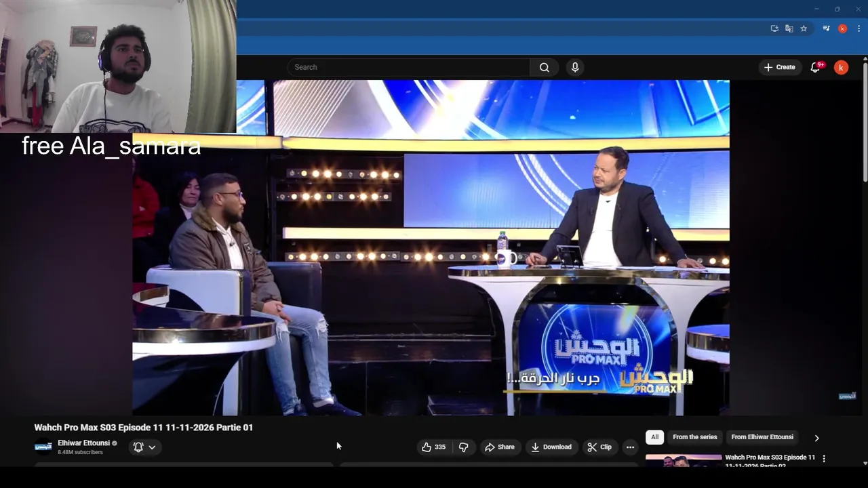
Task: Click the Clip scissors button
Action: (x=599, y=447)
